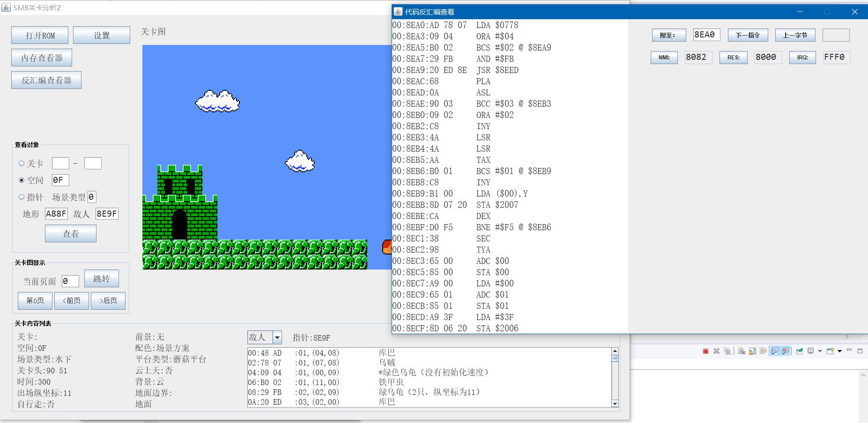Focus the 敌人 pointer field 8E9F
868x423 pixels.
point(107,214)
